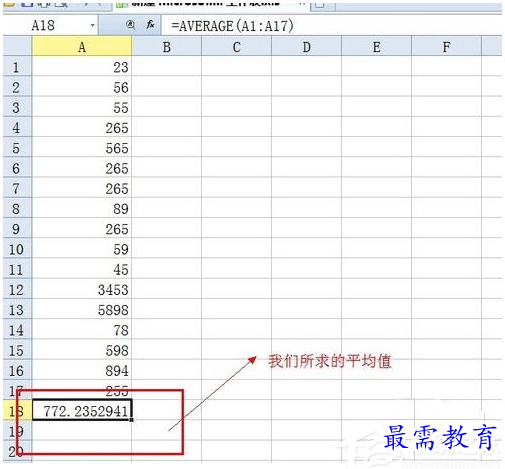
Task: Select row 13 header
Action: point(17,309)
